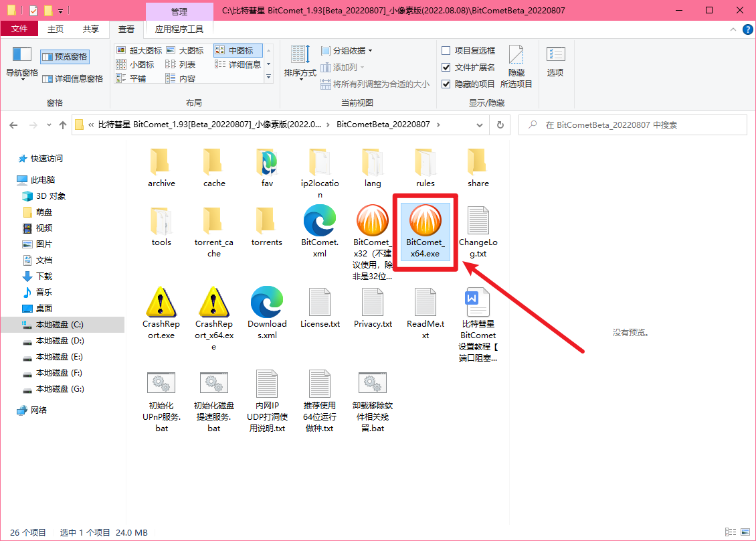Open the fav folder with BitComet logo
756x541 pixels.
click(266, 163)
